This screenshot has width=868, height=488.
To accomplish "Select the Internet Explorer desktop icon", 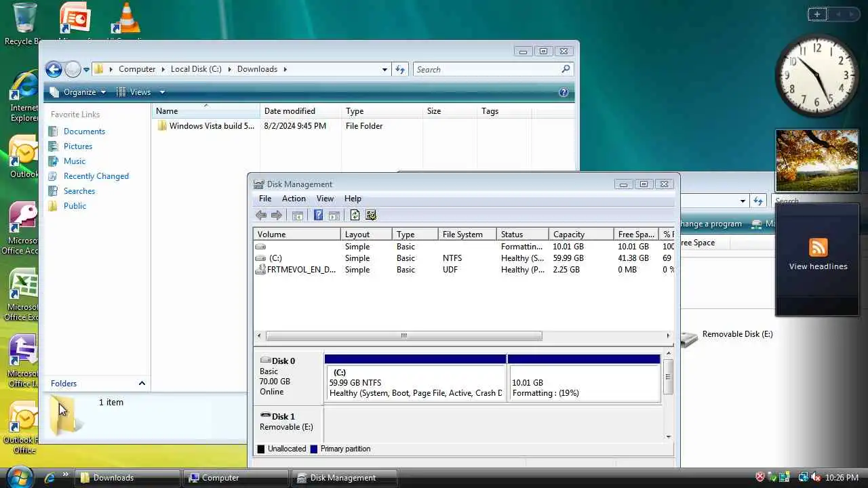I will pyautogui.click(x=24, y=96).
